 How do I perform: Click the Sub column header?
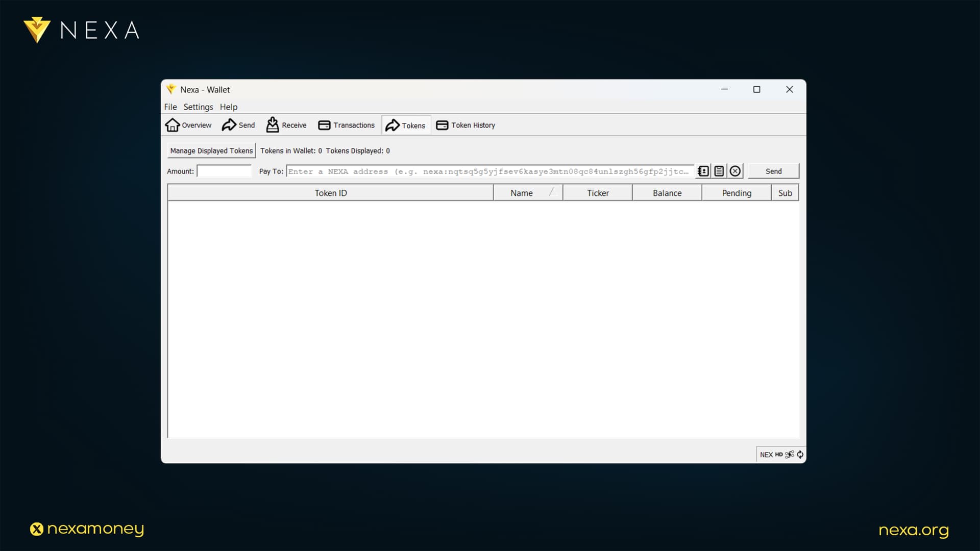785,193
